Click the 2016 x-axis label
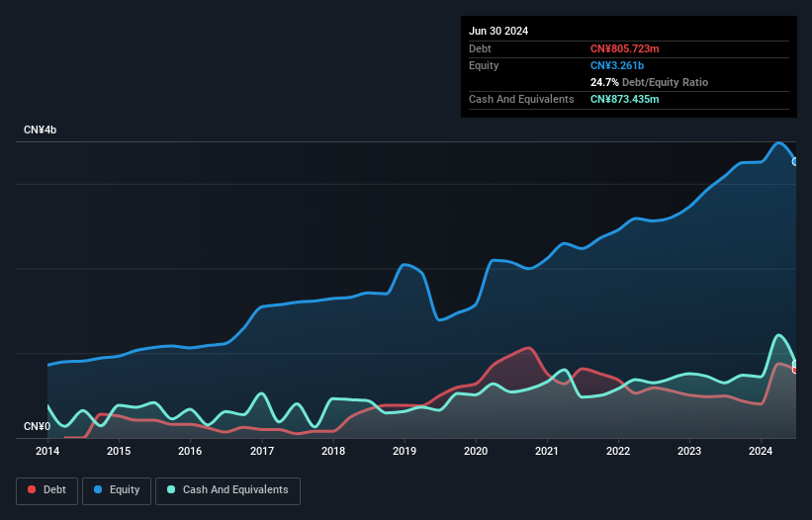Screen dimensions: 812x520 [x=190, y=451]
